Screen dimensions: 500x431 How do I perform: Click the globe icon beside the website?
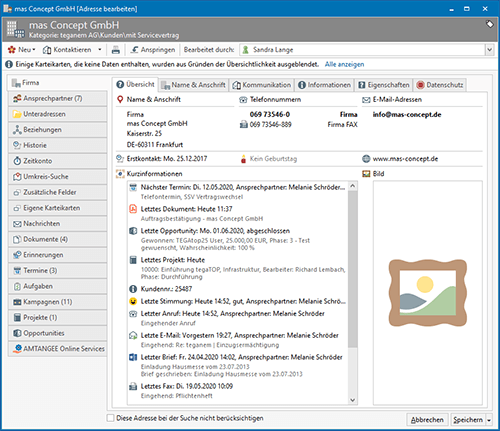point(366,159)
